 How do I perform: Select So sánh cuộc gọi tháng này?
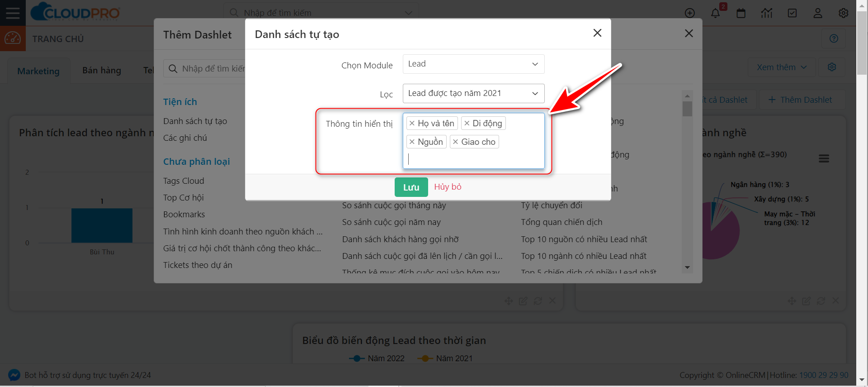pos(394,205)
